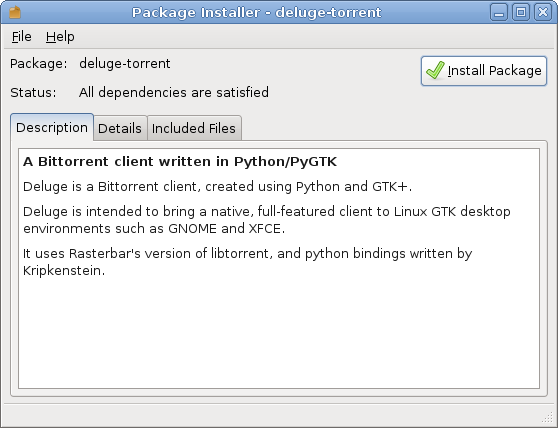This screenshot has width=558, height=428.
Task: Switch to the Details tab
Action: pos(120,128)
